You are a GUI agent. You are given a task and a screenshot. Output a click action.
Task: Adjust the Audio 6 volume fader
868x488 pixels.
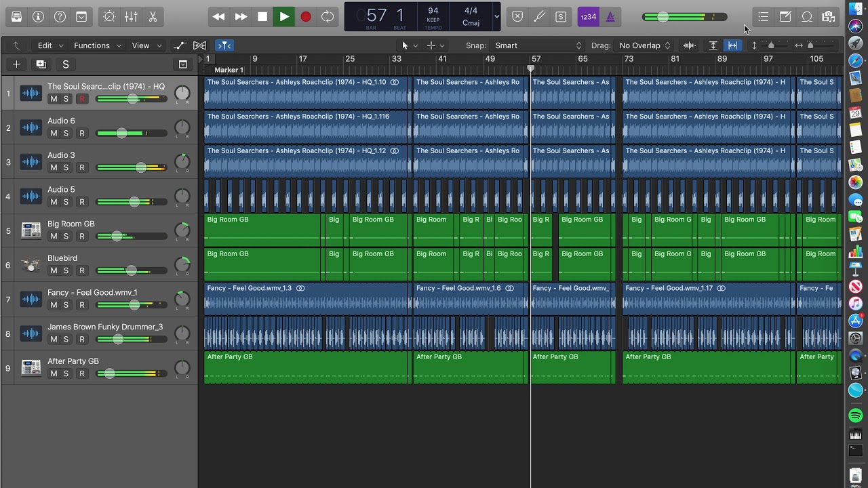[x=132, y=134]
